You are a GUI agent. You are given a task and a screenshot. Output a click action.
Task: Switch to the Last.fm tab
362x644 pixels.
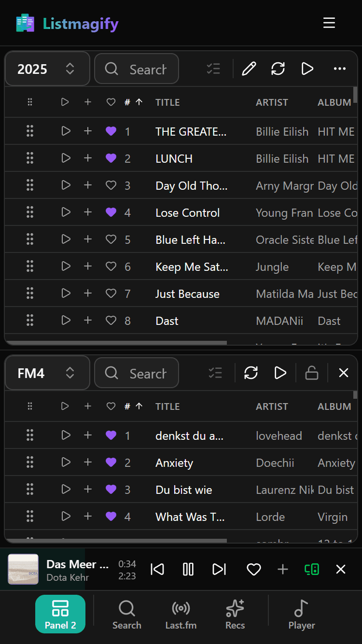(181, 614)
